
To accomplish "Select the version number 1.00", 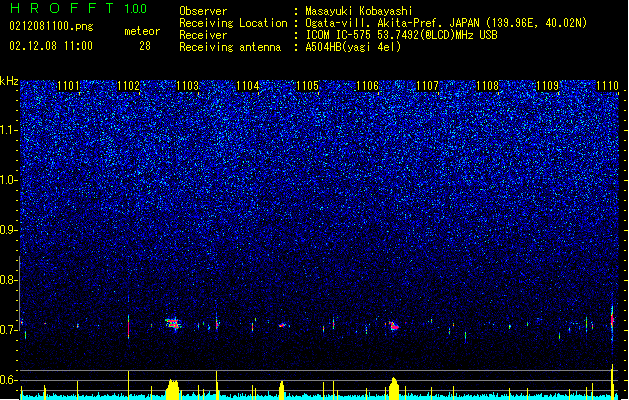I will 136,9.
